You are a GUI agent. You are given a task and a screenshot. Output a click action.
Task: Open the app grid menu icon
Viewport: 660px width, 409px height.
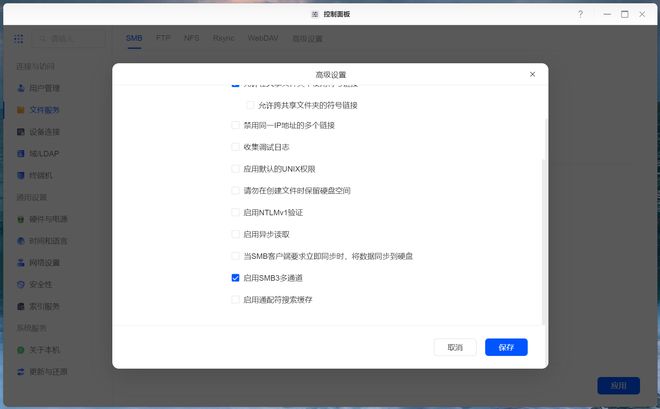[x=19, y=39]
